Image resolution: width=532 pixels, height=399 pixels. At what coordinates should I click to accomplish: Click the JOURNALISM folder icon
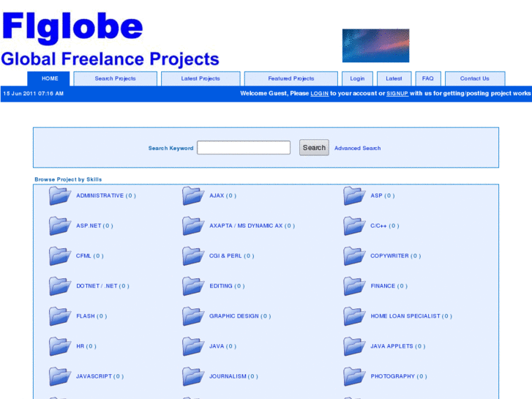[193, 376]
